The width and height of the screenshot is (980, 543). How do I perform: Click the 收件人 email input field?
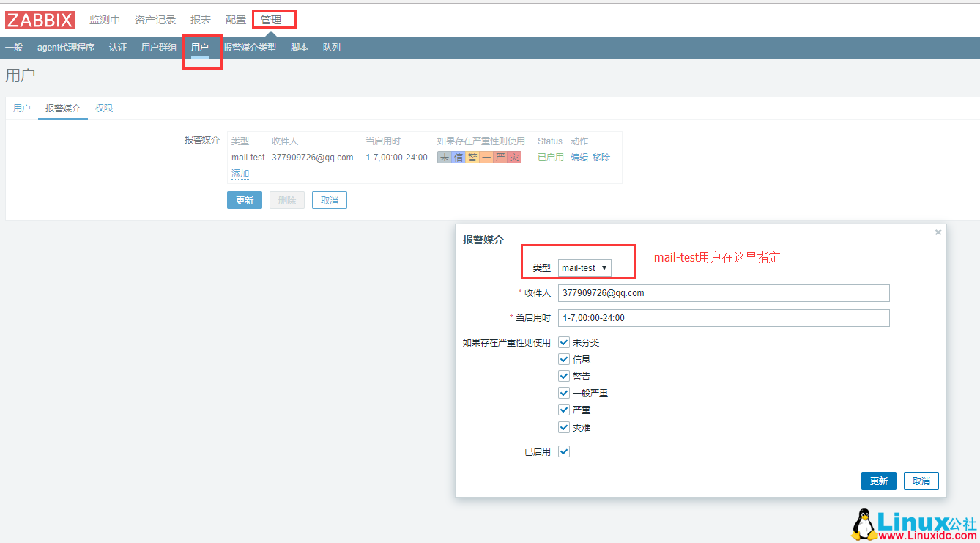[724, 292]
